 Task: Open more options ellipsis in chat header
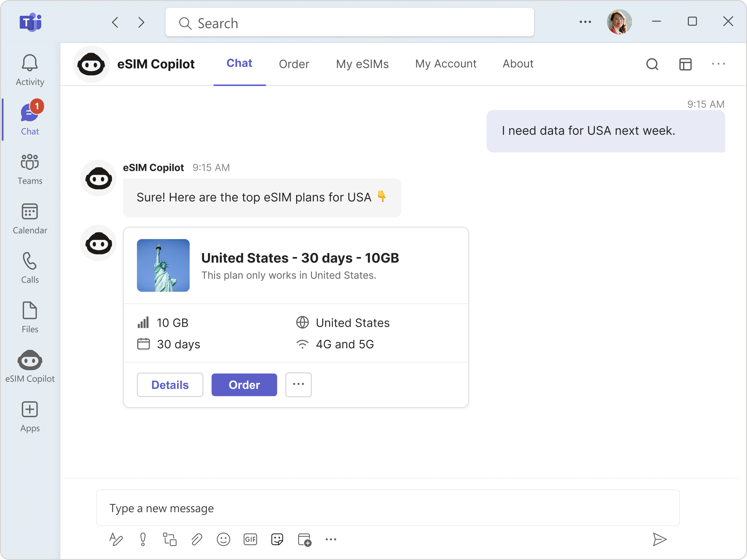(x=718, y=64)
